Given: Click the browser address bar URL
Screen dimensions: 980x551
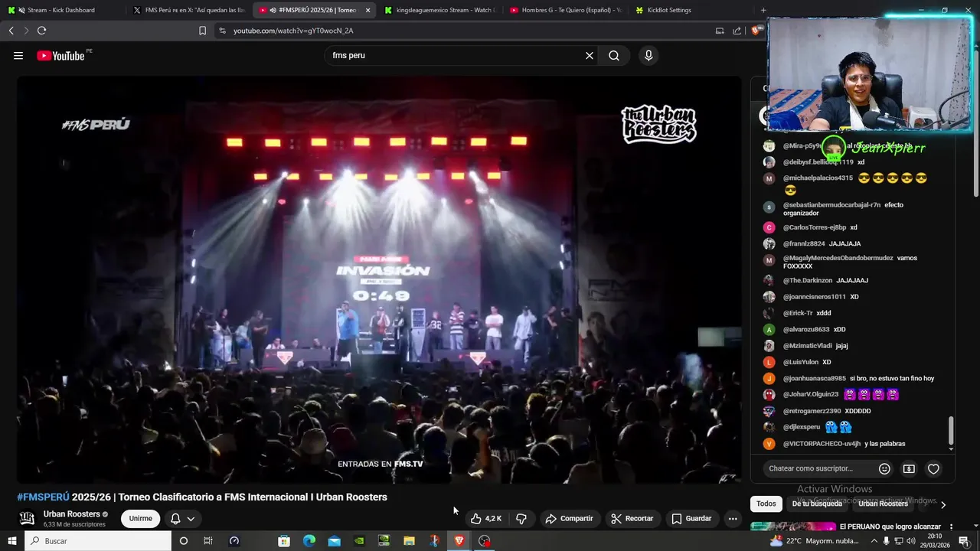Looking at the screenshot, I should tap(293, 31).
